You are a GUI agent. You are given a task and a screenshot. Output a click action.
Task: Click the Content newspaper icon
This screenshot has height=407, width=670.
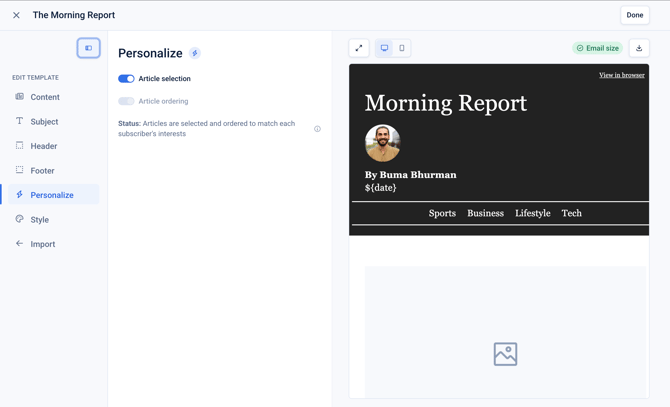click(x=20, y=97)
